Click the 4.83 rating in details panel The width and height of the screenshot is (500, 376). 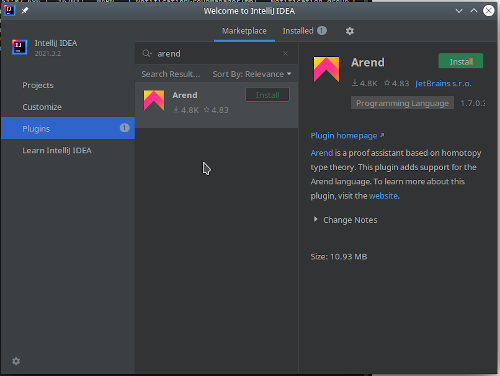(x=397, y=83)
